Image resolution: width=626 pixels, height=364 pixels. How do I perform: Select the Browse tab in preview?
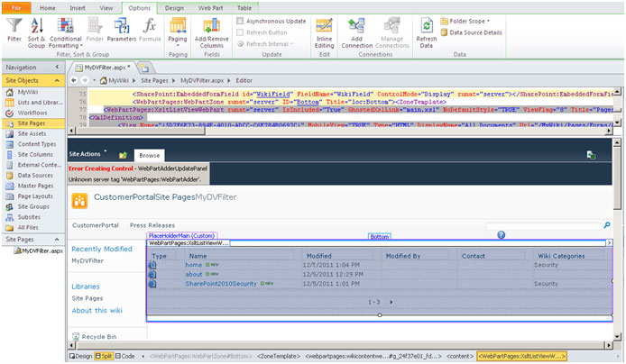[x=150, y=156]
